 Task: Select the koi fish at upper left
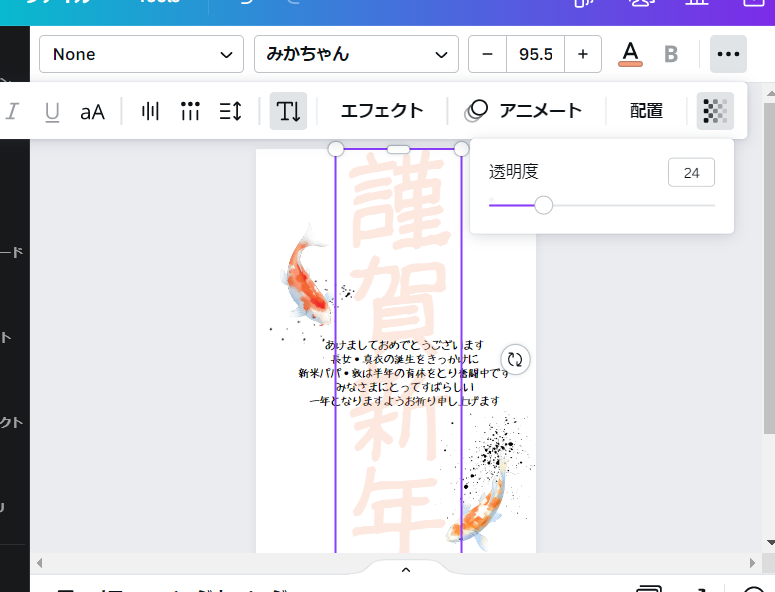(306, 277)
